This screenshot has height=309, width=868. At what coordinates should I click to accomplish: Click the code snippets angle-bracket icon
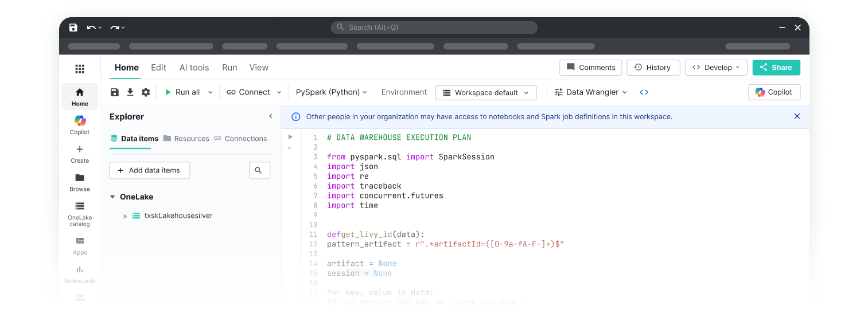644,92
